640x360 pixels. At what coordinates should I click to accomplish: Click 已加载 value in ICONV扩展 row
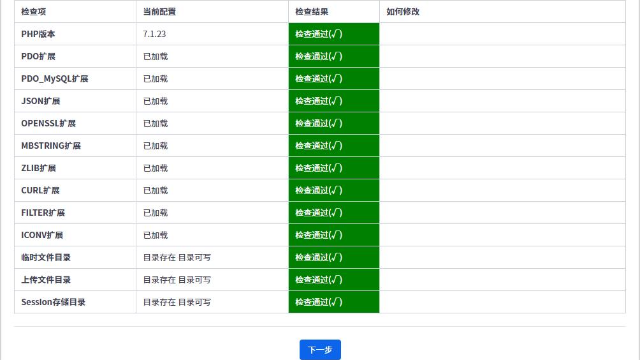click(156, 235)
